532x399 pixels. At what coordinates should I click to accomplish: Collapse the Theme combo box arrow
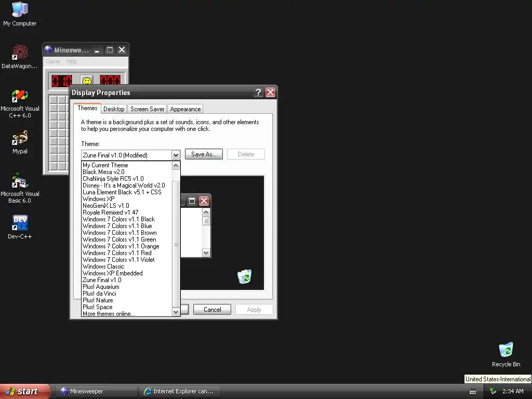(x=176, y=155)
